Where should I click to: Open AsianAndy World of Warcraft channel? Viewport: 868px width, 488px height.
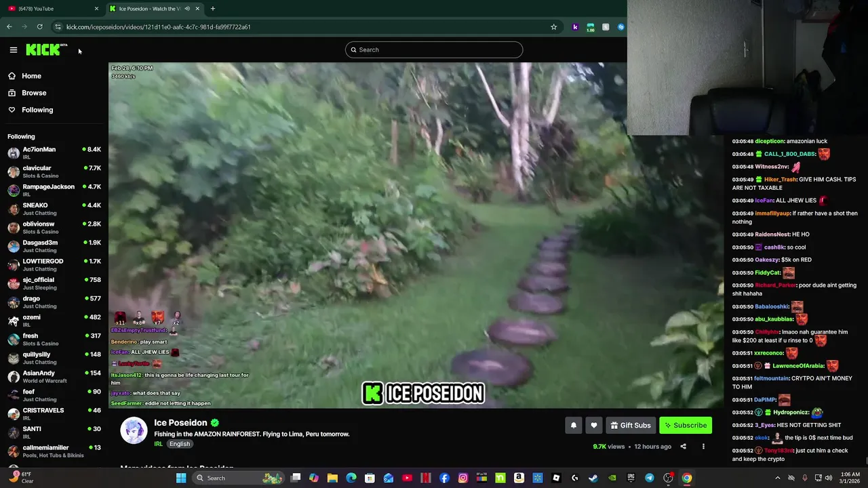(x=54, y=376)
